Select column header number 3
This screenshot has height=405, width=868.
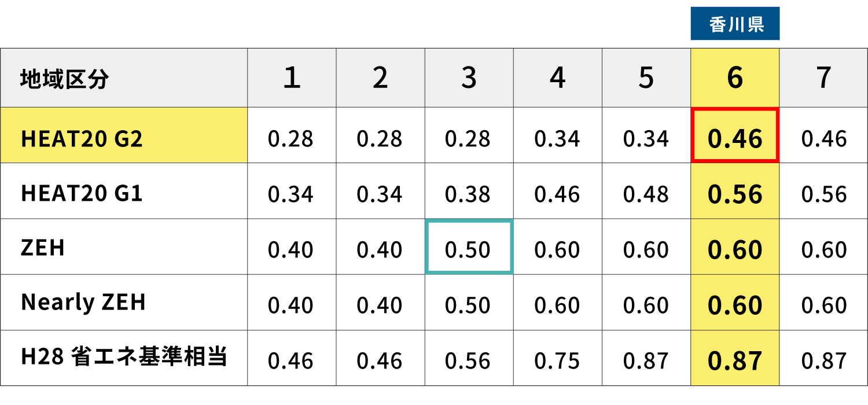point(469,78)
